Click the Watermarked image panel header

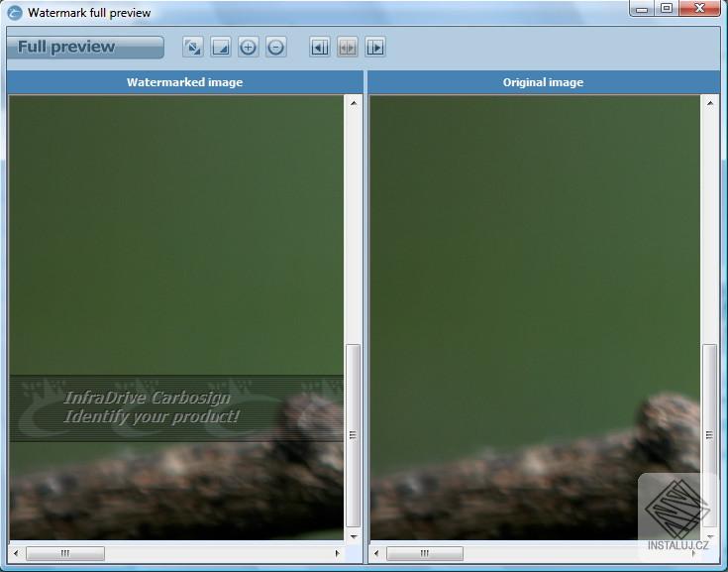[185, 82]
